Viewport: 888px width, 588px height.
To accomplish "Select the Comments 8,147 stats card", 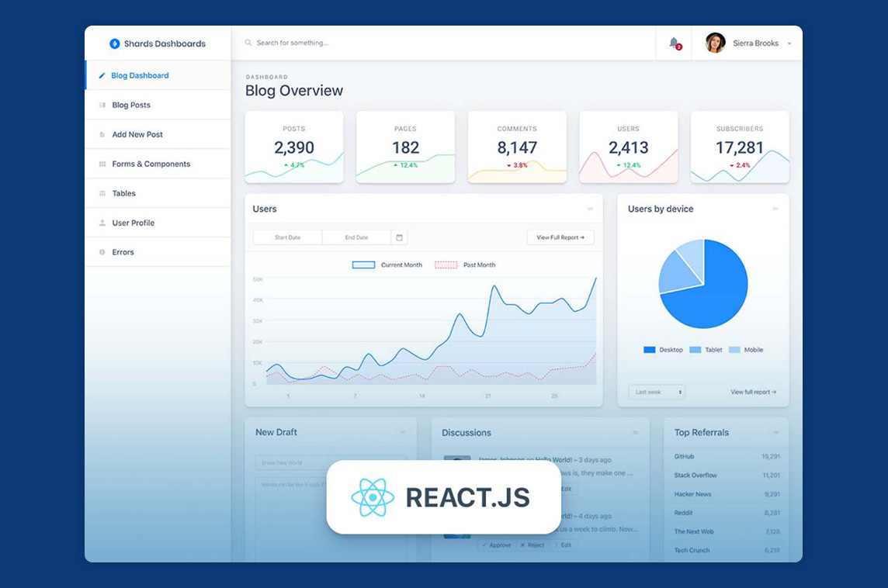I will (517, 147).
